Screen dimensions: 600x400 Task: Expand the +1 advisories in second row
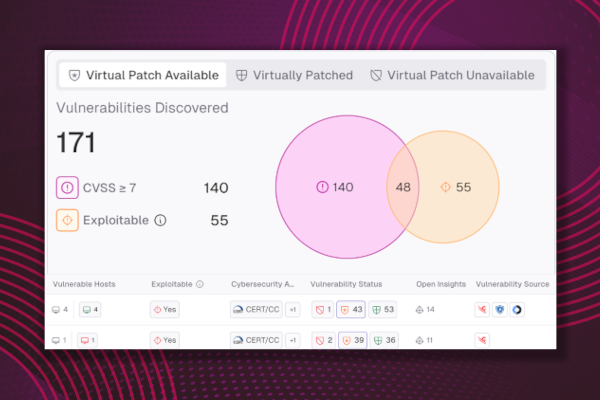[x=293, y=340]
